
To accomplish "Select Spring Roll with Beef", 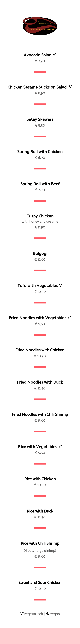I will [40, 184].
